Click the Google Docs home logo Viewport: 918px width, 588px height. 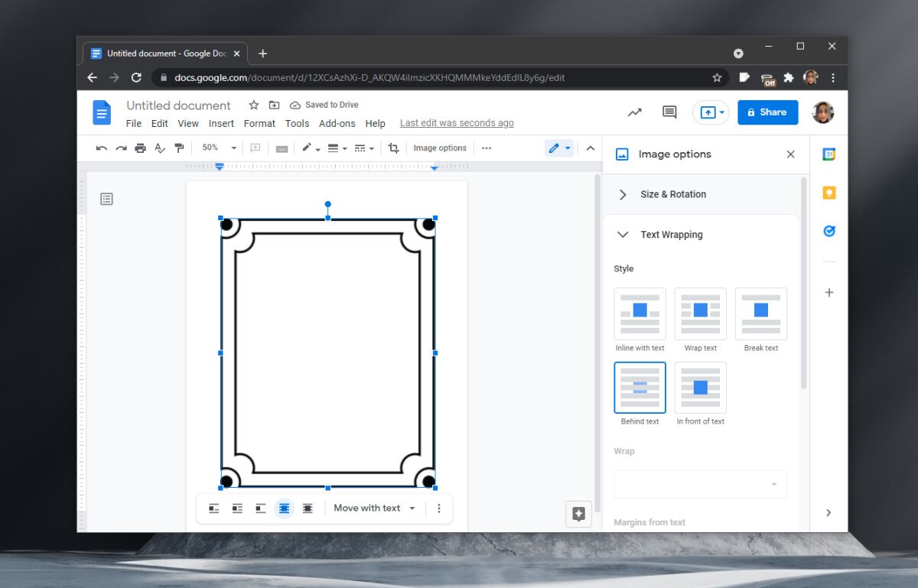pyautogui.click(x=102, y=112)
